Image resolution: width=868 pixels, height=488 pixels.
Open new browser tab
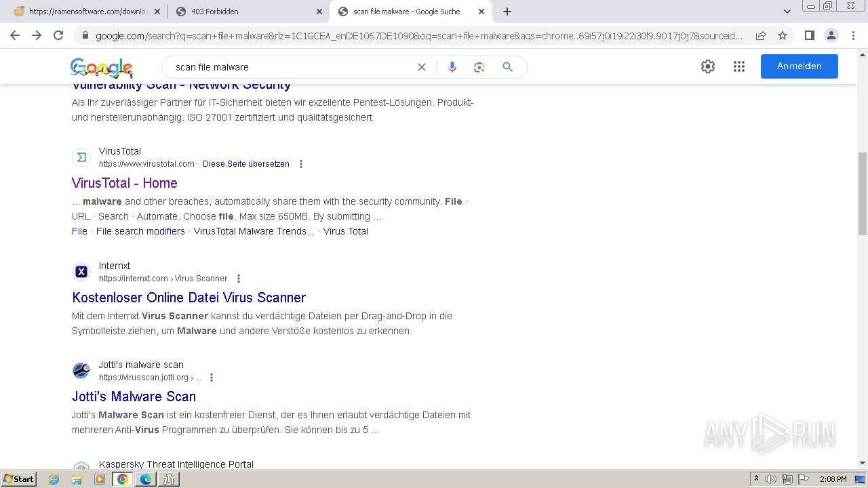click(507, 12)
